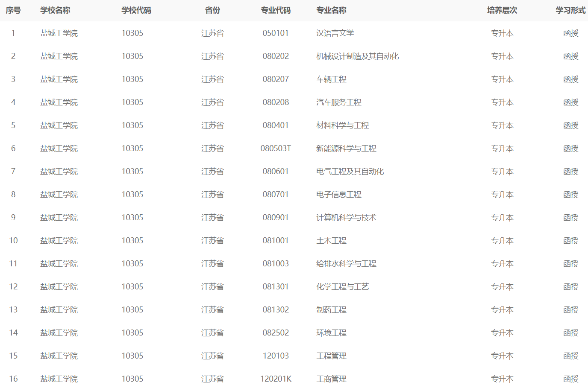Click the 学习形式 column header
The height and width of the screenshot is (388, 588).
pos(570,10)
